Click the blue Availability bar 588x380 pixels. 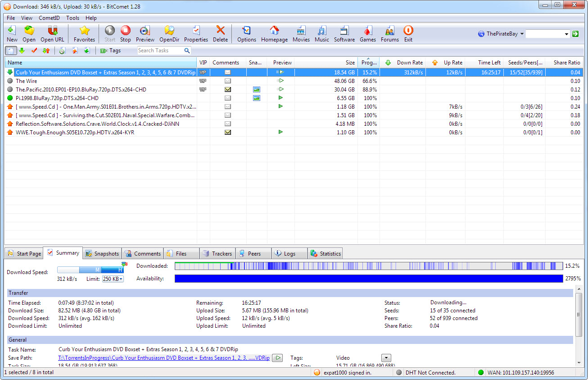click(x=369, y=279)
